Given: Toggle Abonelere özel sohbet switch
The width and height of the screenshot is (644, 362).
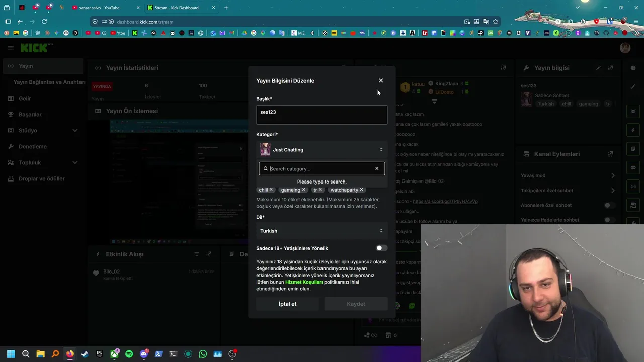Looking at the screenshot, I should tap(609, 205).
